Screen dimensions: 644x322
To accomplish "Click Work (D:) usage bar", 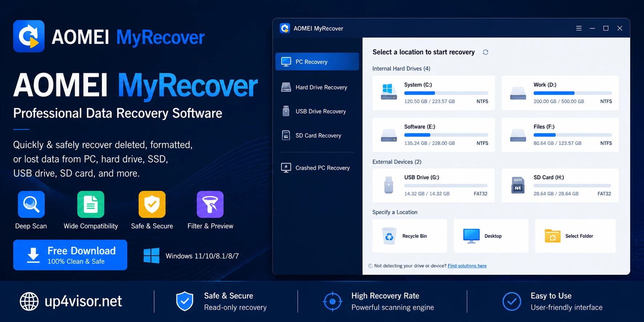I will (572, 93).
